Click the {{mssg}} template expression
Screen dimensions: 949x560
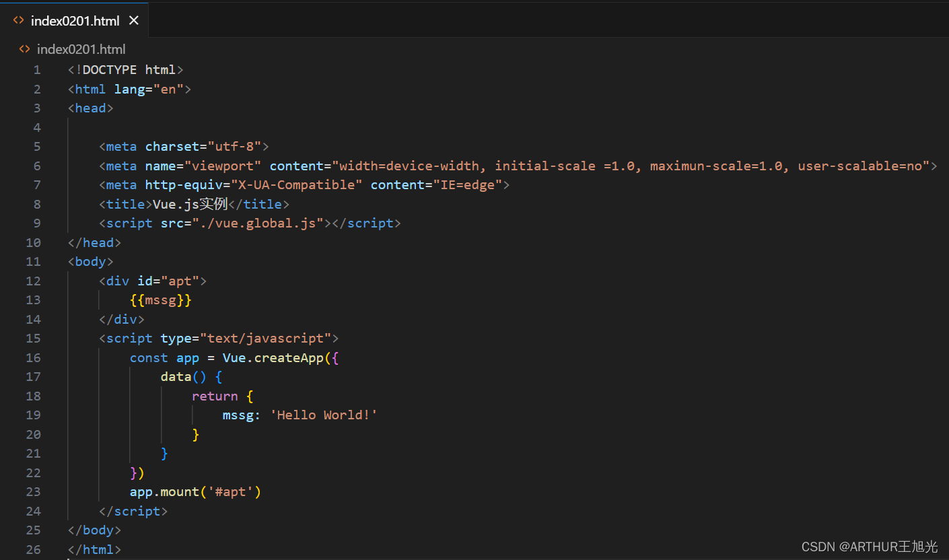(x=160, y=300)
